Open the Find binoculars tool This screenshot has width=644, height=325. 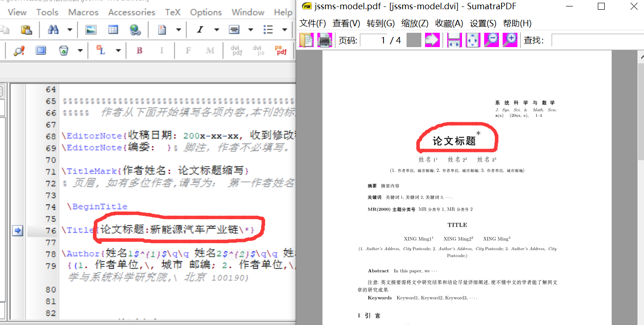tap(53, 30)
